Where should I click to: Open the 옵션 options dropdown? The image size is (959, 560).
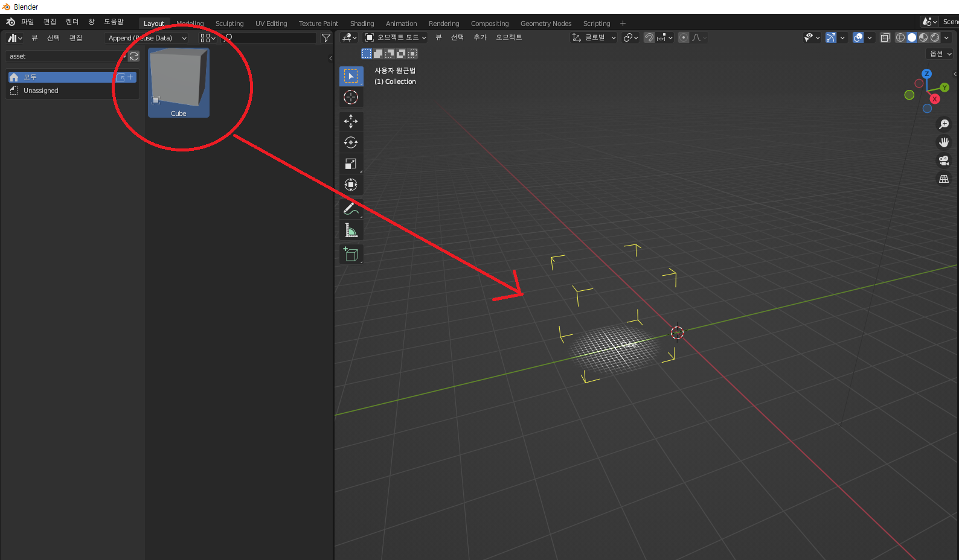pos(940,54)
